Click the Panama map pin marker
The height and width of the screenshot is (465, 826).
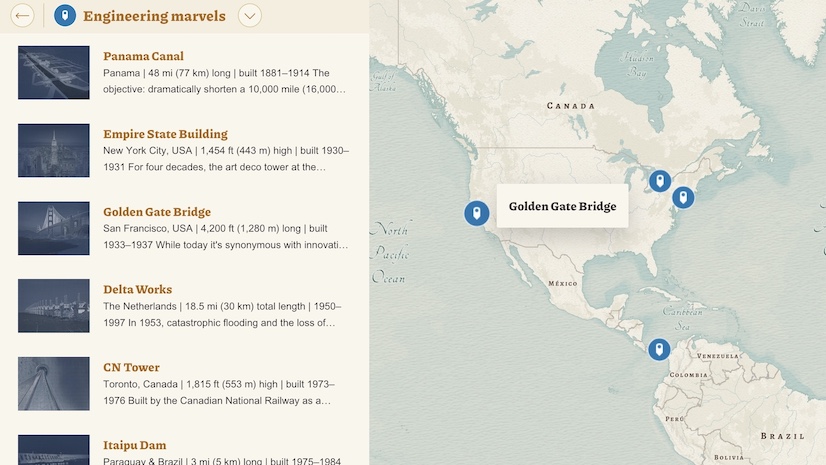(658, 349)
